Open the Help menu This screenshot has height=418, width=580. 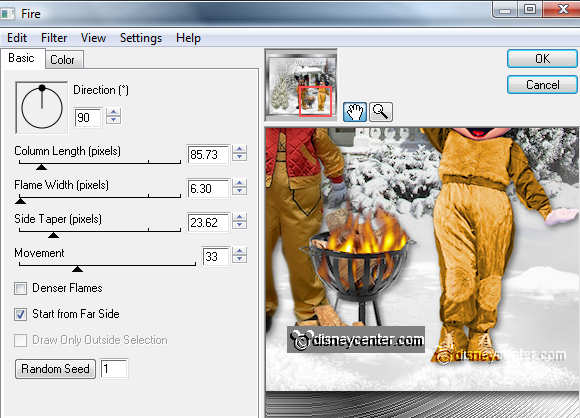pyautogui.click(x=188, y=38)
